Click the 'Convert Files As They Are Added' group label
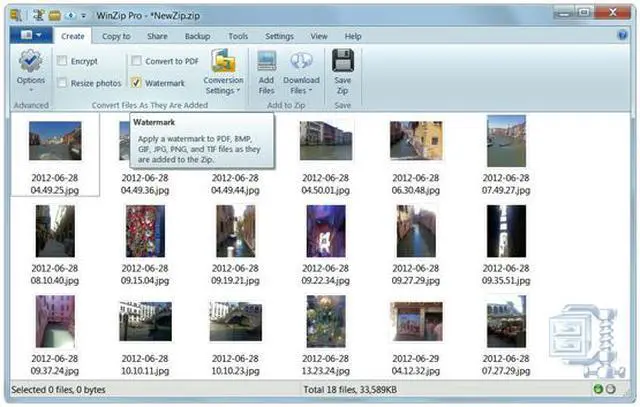 pos(150,105)
